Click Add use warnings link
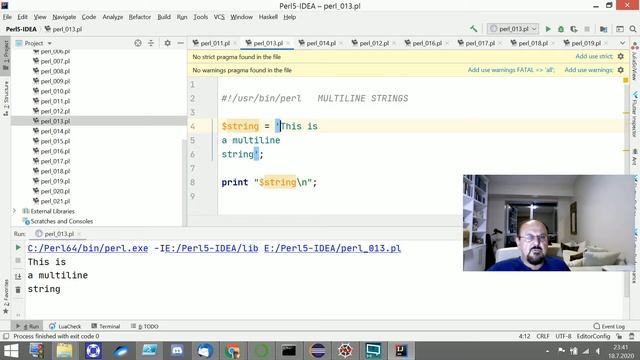Viewport: 640px width, 360px height. (x=589, y=70)
